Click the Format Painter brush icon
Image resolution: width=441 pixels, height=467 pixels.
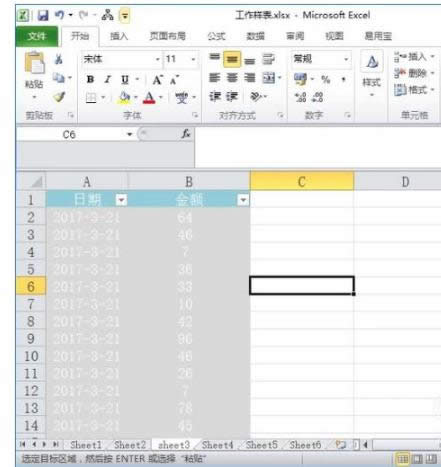(x=59, y=97)
